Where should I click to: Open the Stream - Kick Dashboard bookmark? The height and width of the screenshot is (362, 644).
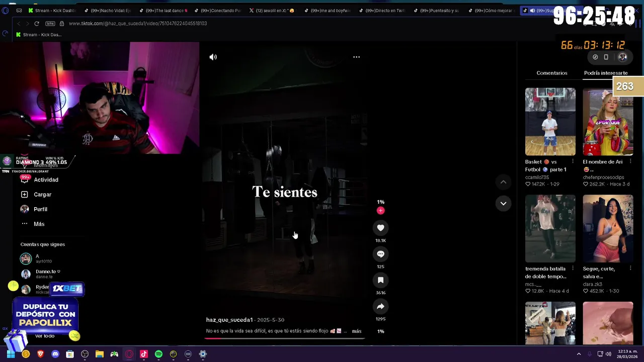[x=39, y=35]
